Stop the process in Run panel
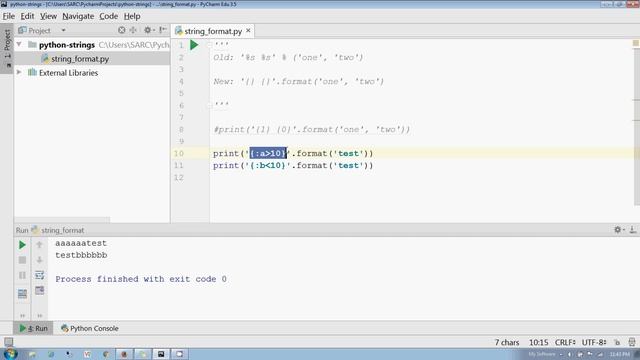 point(22,260)
